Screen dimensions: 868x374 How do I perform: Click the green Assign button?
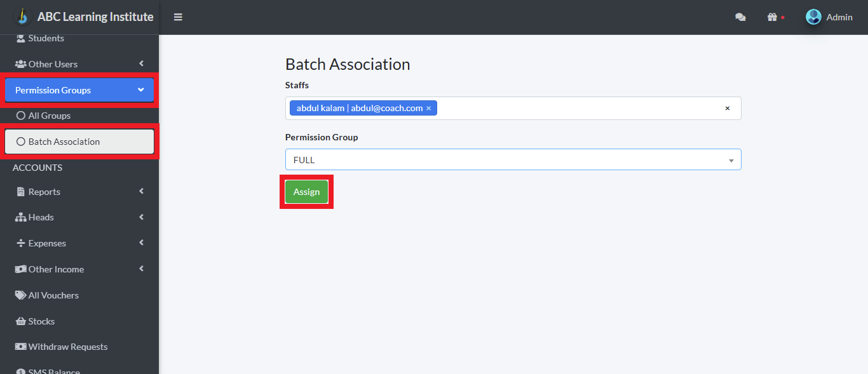pyautogui.click(x=306, y=191)
